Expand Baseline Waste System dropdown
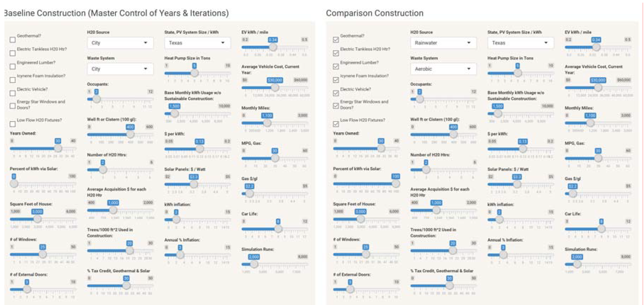The image size is (644, 305). 120,69
